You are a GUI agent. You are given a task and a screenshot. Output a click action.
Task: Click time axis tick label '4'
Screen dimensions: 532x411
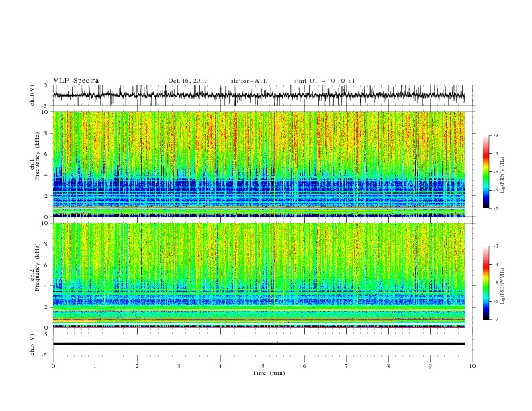coord(221,366)
